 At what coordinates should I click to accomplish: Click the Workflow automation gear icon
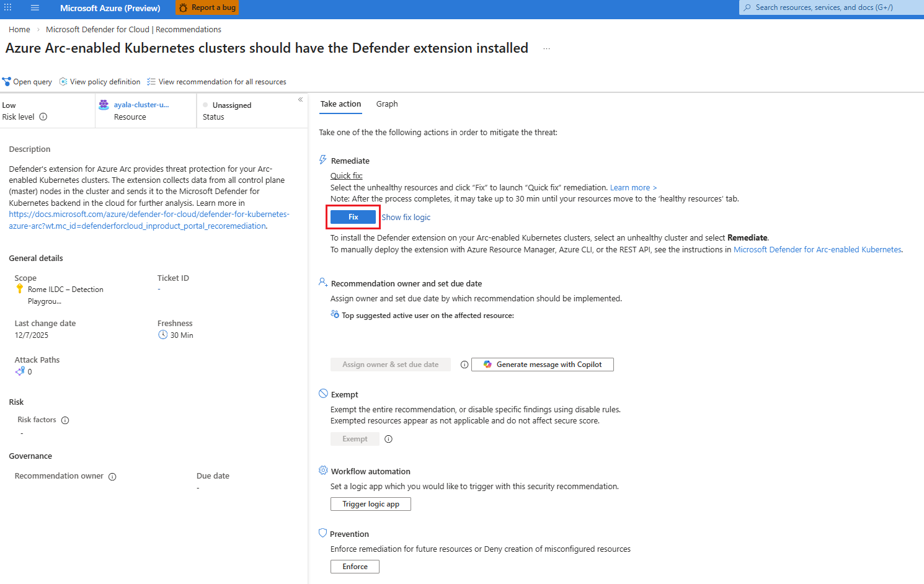323,471
